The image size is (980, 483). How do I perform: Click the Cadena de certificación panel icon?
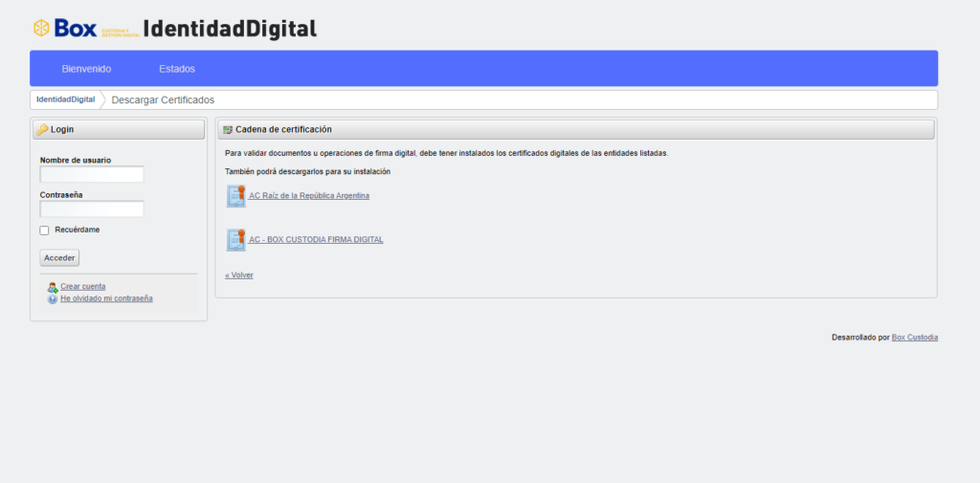(x=228, y=129)
